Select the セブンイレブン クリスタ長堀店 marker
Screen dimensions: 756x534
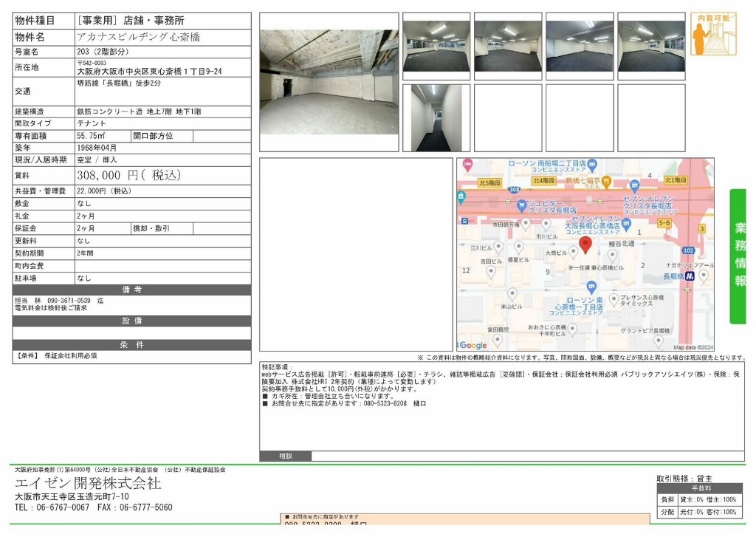click(634, 185)
